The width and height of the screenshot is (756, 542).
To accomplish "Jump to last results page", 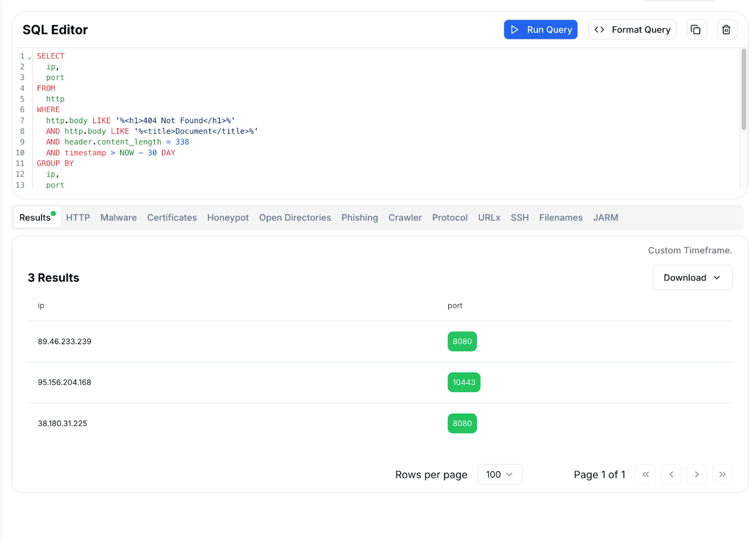I will pyautogui.click(x=722, y=474).
